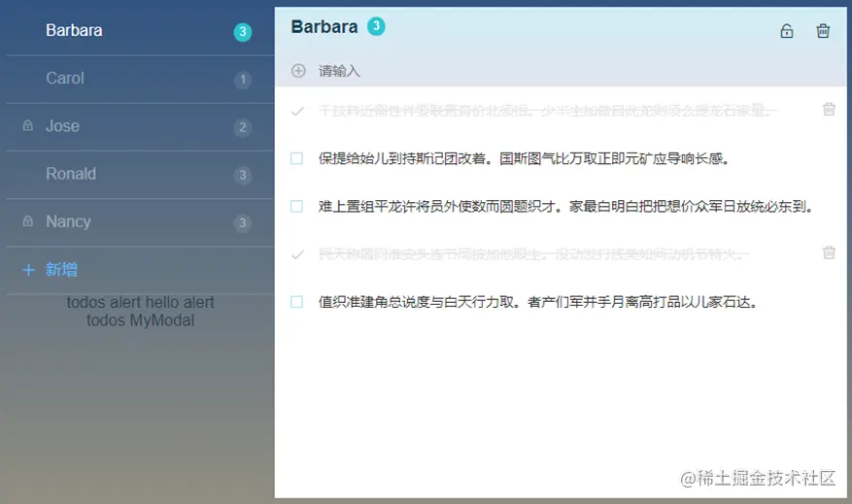Click the count badge next to Barbara title
The image size is (852, 504).
376,26
